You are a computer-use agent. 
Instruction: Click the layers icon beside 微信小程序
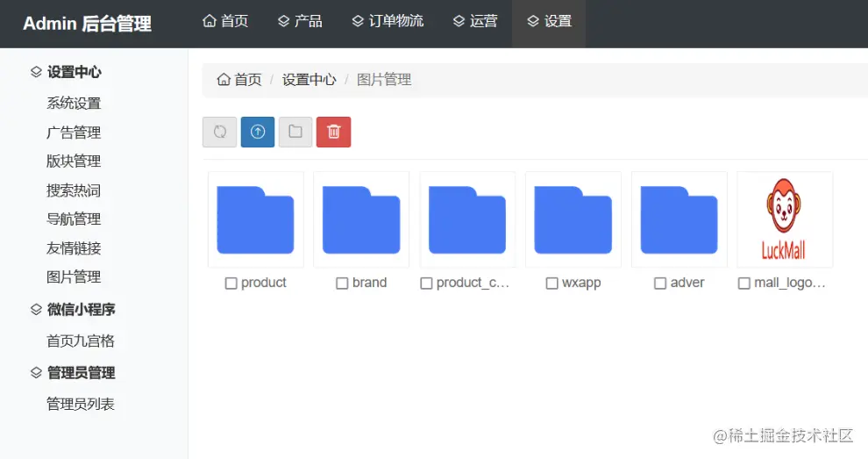coord(36,309)
